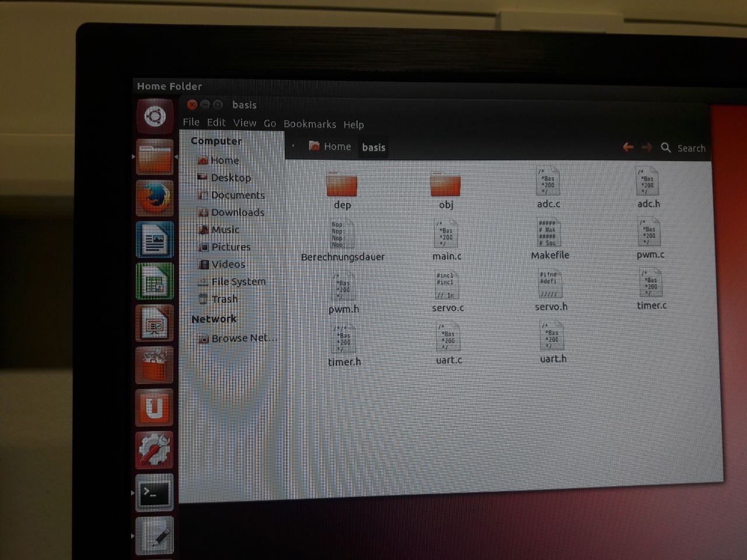This screenshot has width=747, height=560.
Task: Open Terminal from the launcher
Action: (154, 494)
